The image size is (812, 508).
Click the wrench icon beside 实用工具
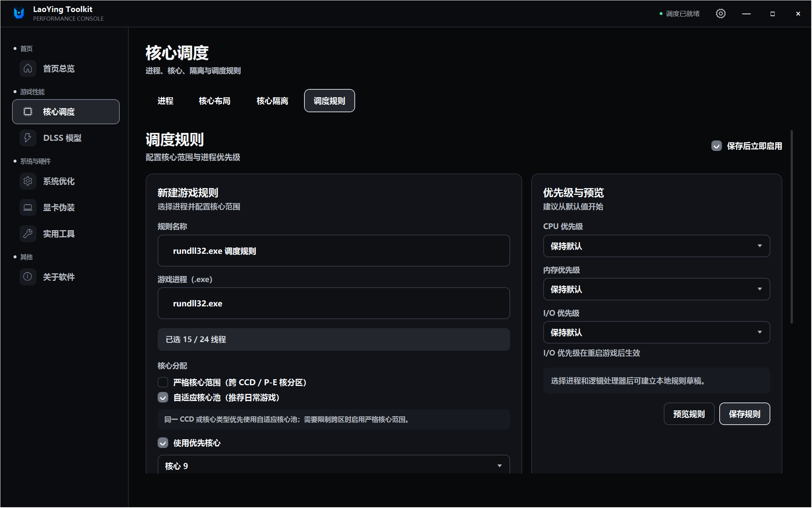pos(28,234)
